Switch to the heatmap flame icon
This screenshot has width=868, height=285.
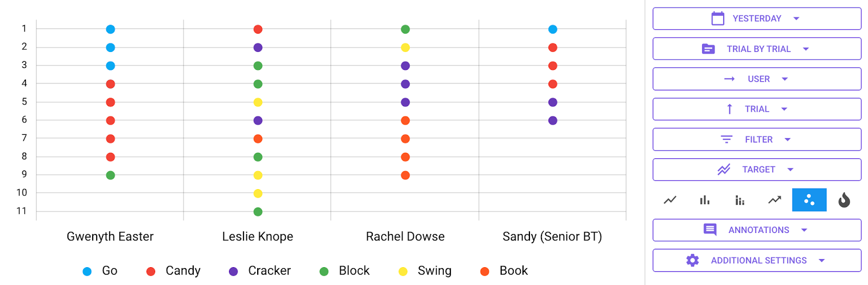click(844, 200)
